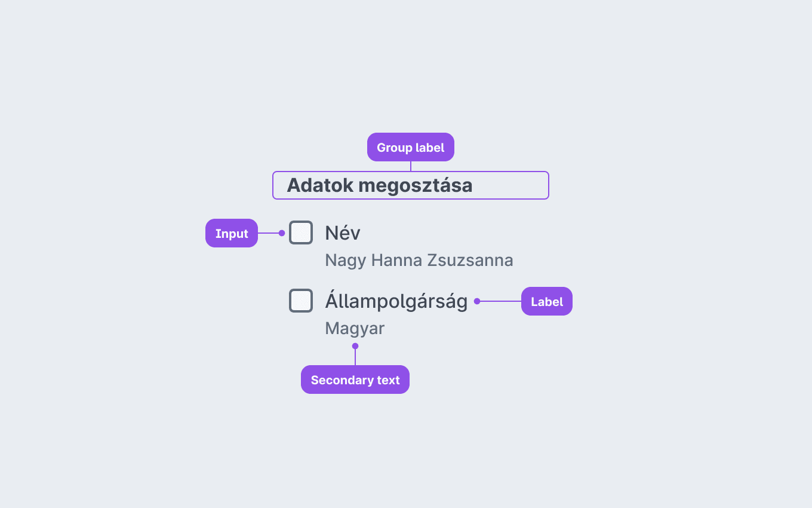Click empty space inside the purple outlined heading box

(x=510, y=185)
